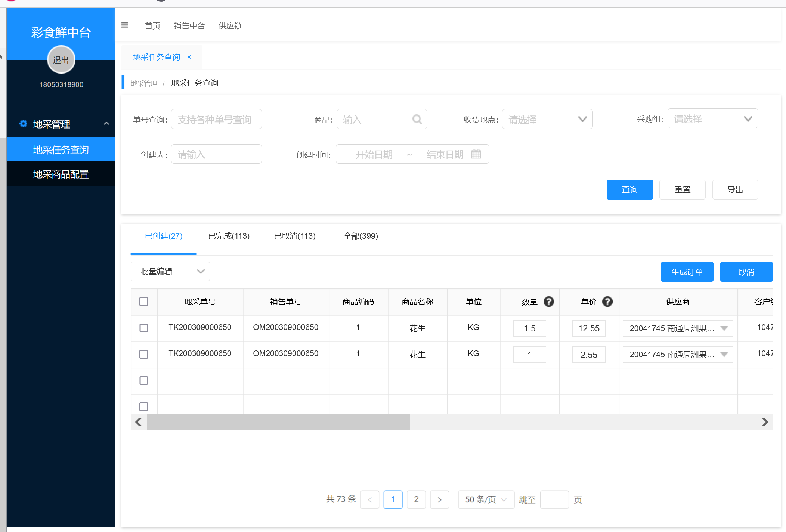Open supplier dropdown in 2.55 row
Screen dimensions: 786x532
click(x=678, y=355)
